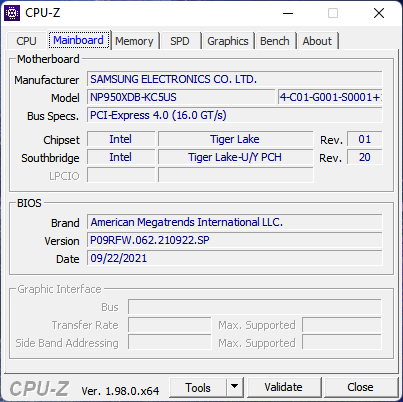Viewport: 403px width, 402px height.
Task: Switch to the Bench tab
Action: pyautogui.click(x=275, y=41)
